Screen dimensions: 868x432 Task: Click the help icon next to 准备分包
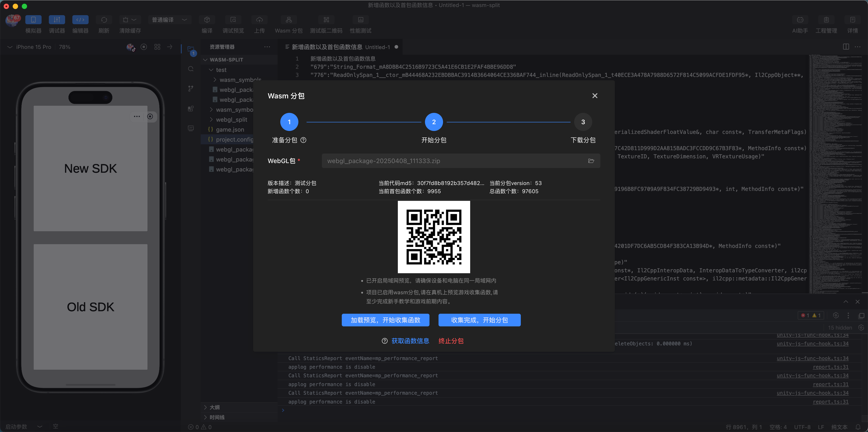pyautogui.click(x=303, y=140)
